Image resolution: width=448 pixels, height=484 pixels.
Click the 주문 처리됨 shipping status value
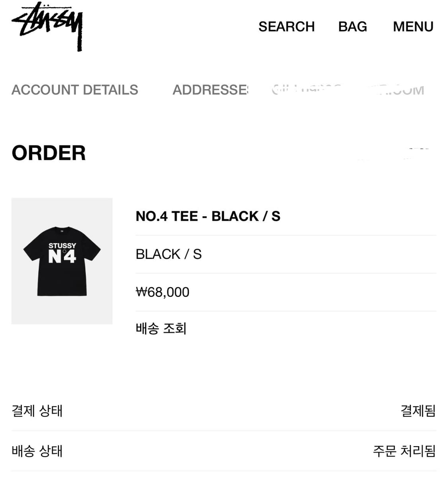click(x=404, y=451)
